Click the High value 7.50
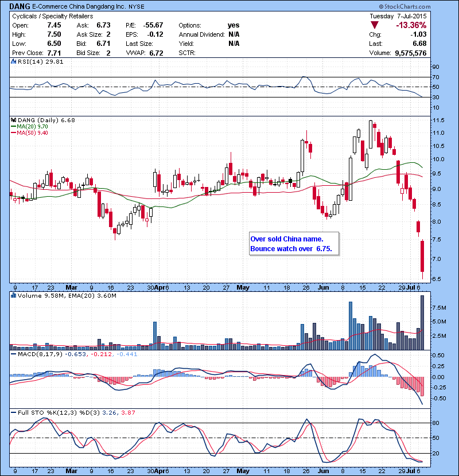 pos(54,34)
